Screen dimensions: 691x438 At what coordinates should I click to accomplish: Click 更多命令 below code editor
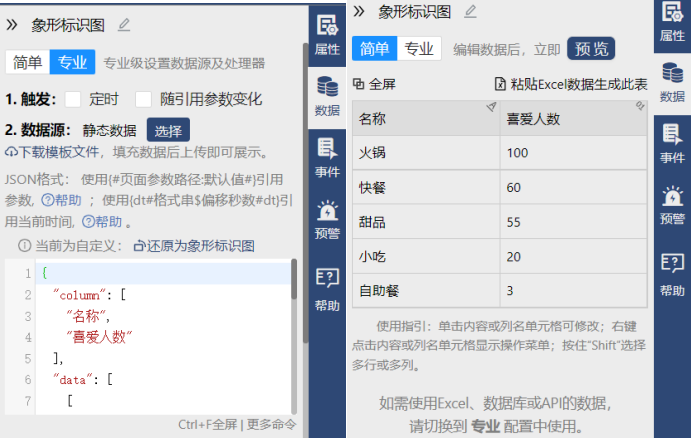coord(271,424)
